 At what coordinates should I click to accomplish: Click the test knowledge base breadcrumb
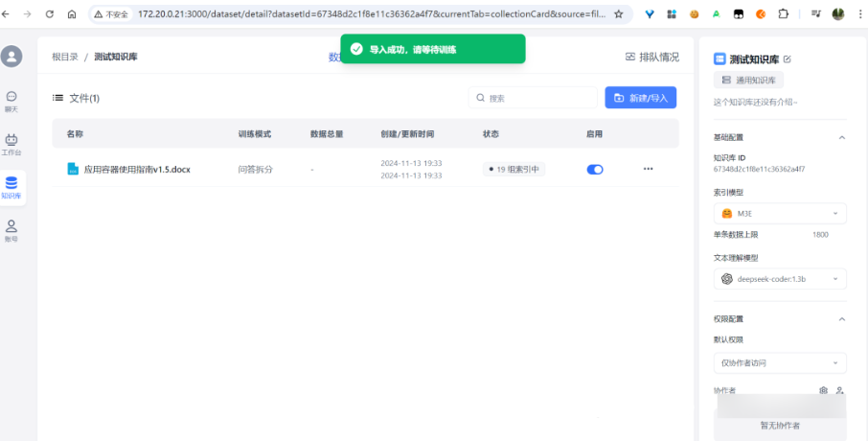pos(116,57)
